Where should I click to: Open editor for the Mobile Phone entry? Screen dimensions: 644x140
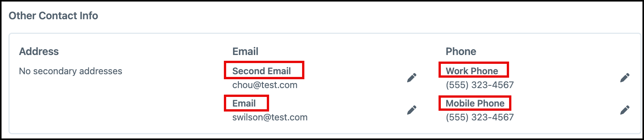pos(625,110)
